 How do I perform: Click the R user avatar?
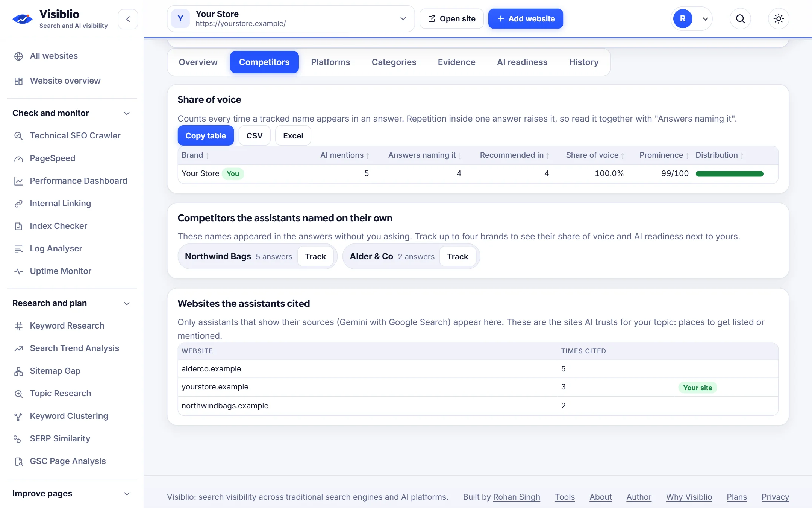click(x=683, y=19)
